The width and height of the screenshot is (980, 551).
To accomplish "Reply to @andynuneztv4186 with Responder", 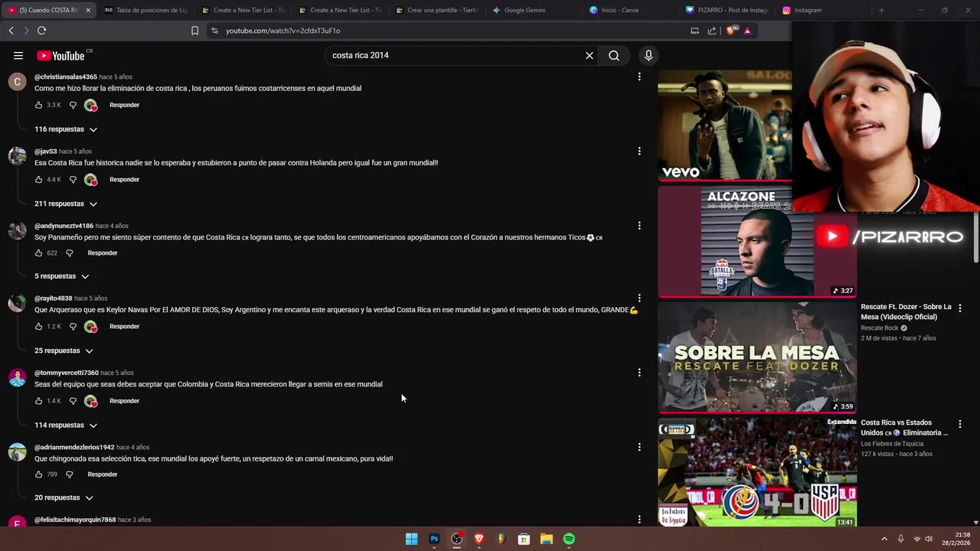I will (103, 253).
